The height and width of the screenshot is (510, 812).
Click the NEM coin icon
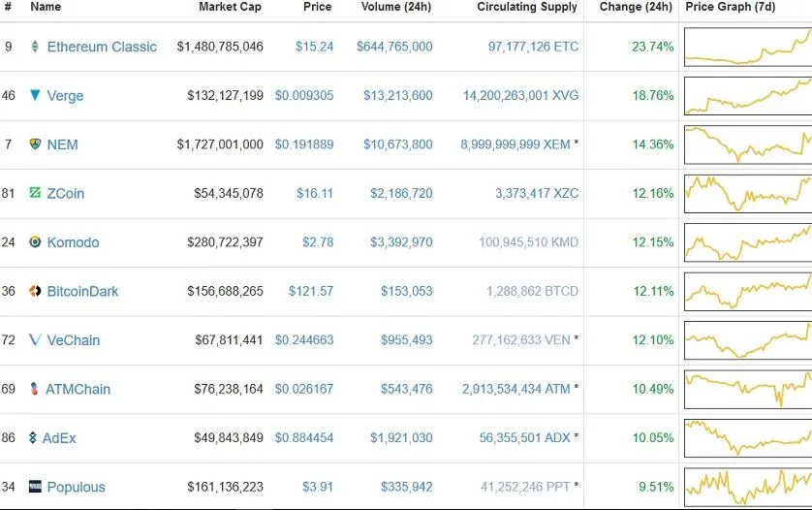click(x=35, y=144)
